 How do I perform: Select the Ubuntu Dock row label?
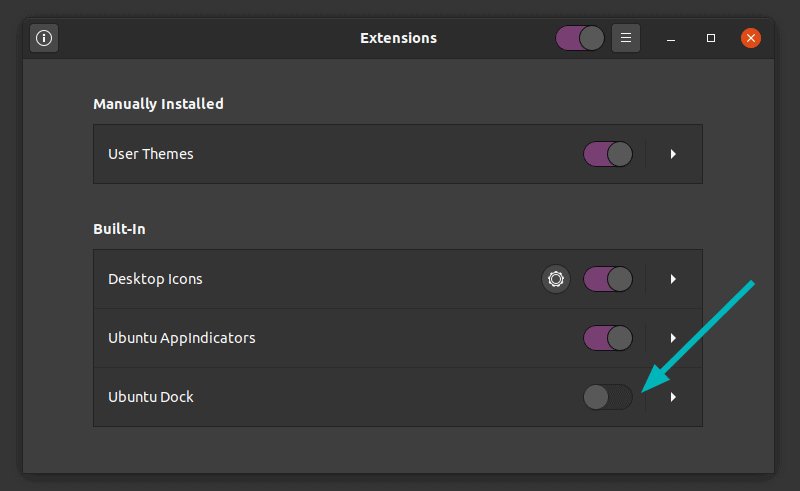(x=151, y=397)
